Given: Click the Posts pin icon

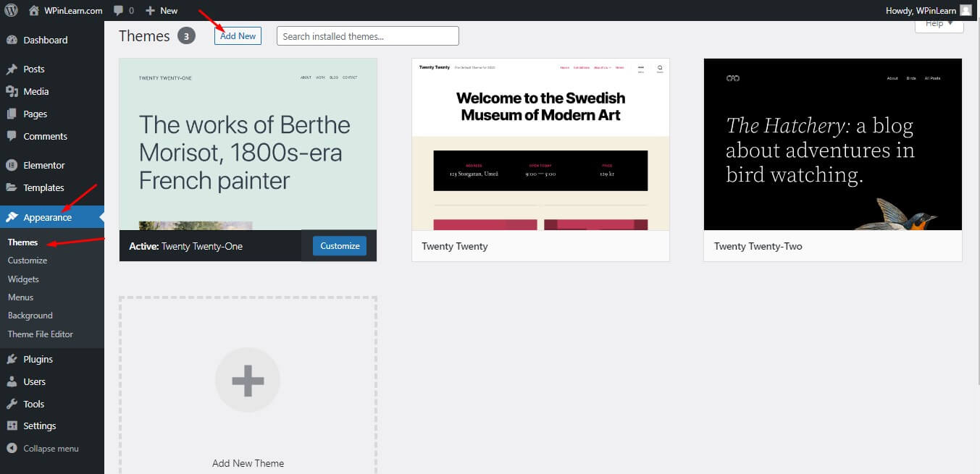Looking at the screenshot, I should 12,69.
